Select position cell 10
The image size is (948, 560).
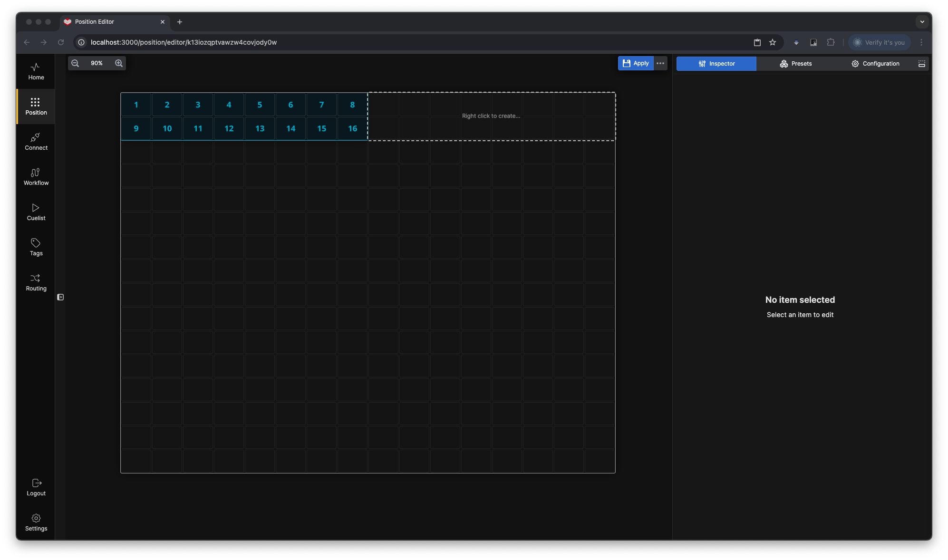pos(167,128)
